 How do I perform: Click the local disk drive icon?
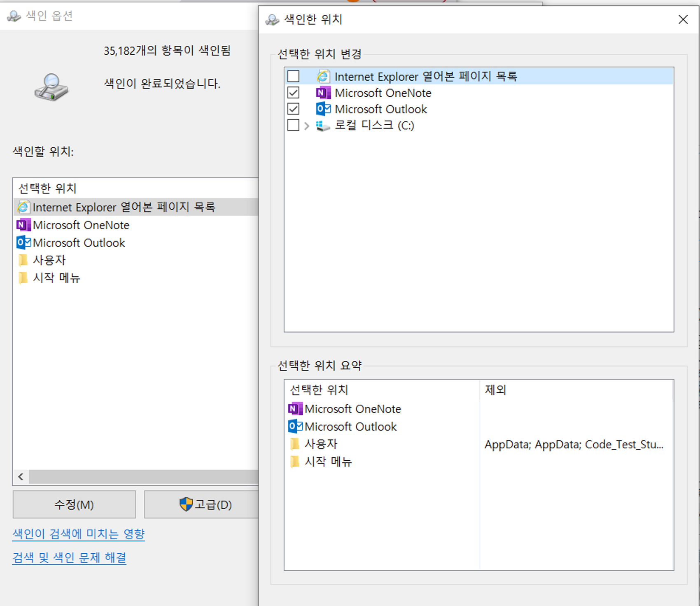323,126
